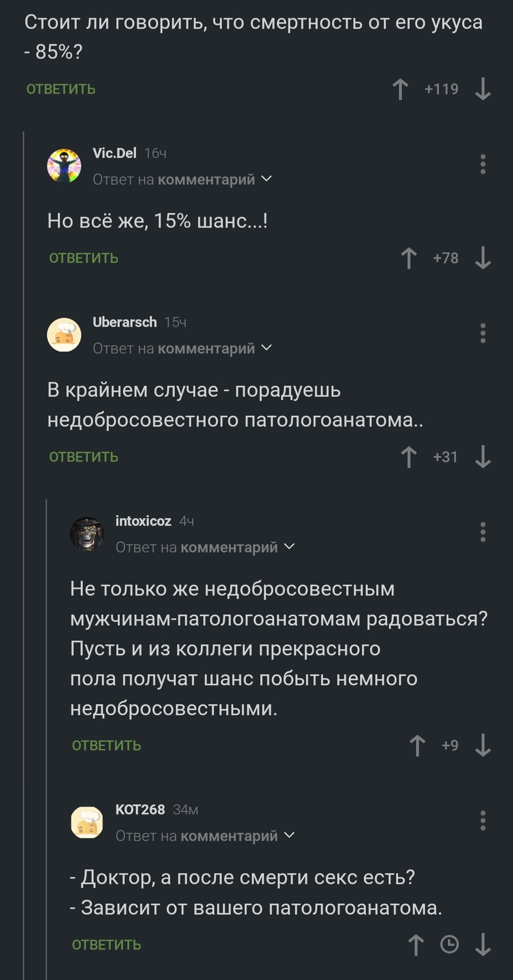Open the intoxicoz username link
Image resolution: width=513 pixels, height=980 pixels.
(143, 521)
